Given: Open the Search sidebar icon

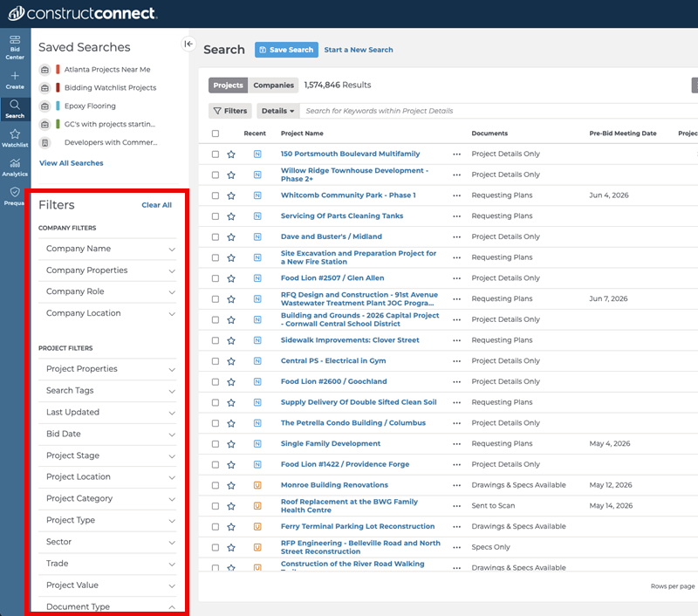Looking at the screenshot, I should [15, 108].
